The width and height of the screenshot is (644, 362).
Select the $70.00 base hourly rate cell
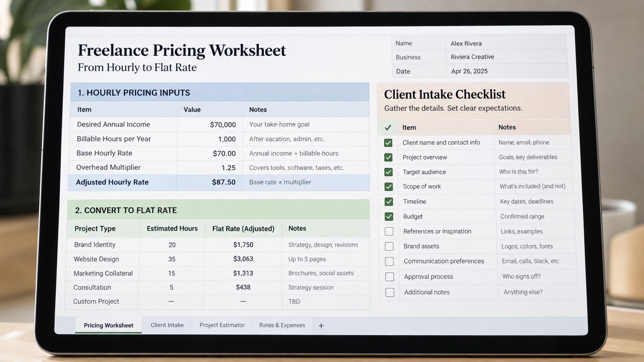(209, 153)
